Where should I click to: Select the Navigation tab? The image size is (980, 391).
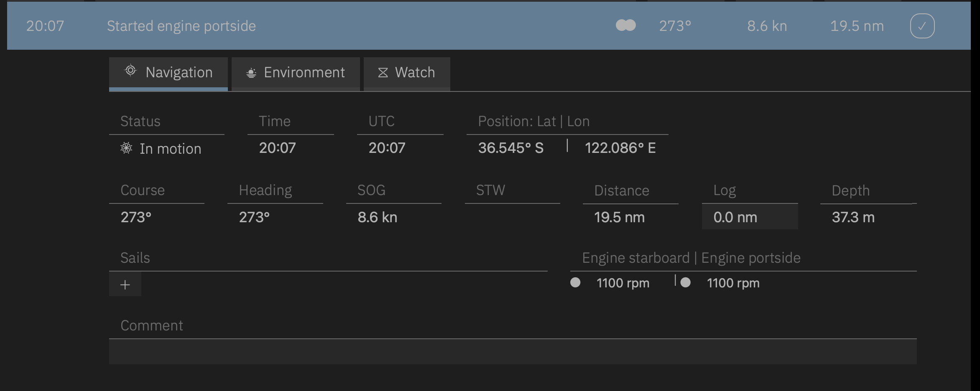[x=168, y=73]
